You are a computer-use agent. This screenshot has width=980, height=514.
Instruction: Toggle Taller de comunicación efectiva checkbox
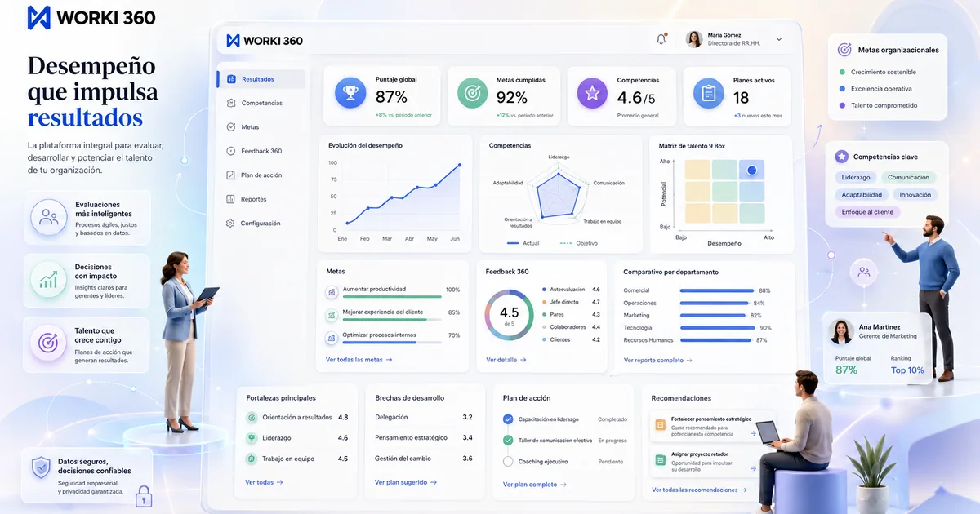pyautogui.click(x=508, y=441)
